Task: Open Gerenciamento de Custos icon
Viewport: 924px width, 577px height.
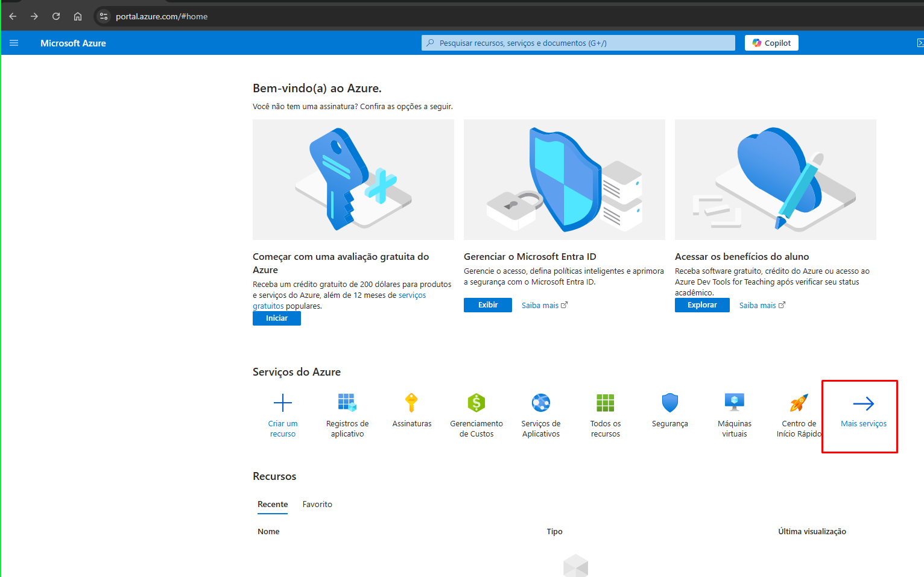Action: pos(476,402)
